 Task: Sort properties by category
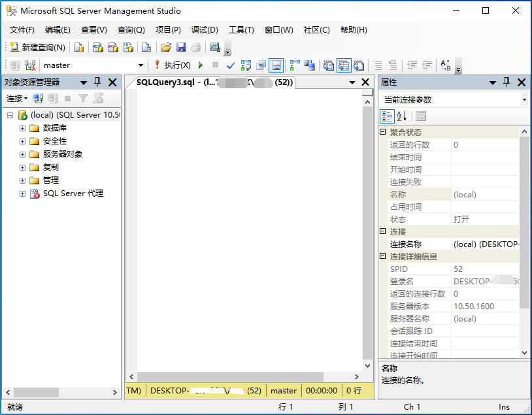point(387,116)
